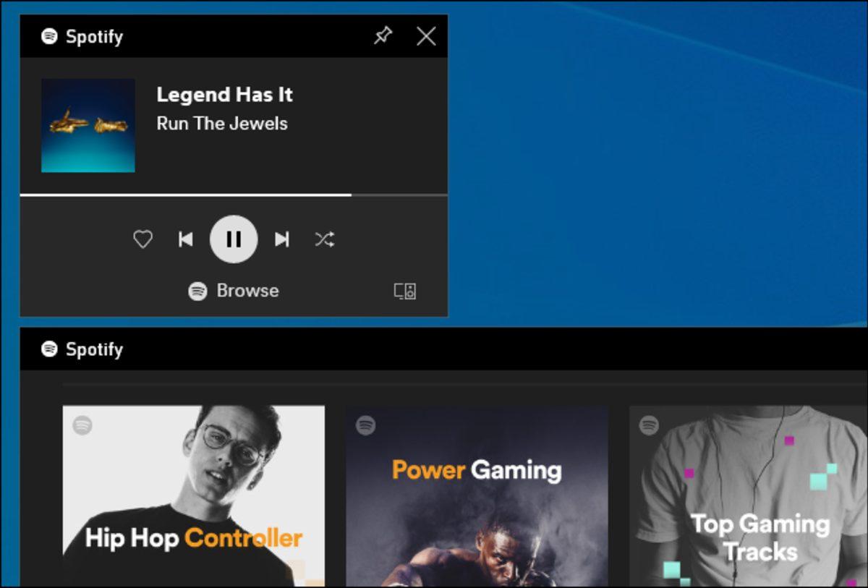Like the song Legend Has It
The height and width of the screenshot is (588, 868).
(x=142, y=239)
